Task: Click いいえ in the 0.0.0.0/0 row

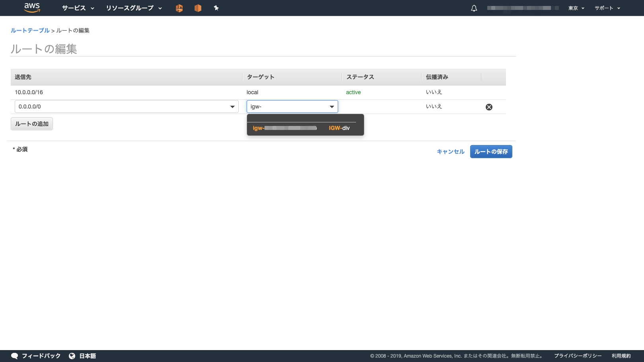Action: [434, 106]
